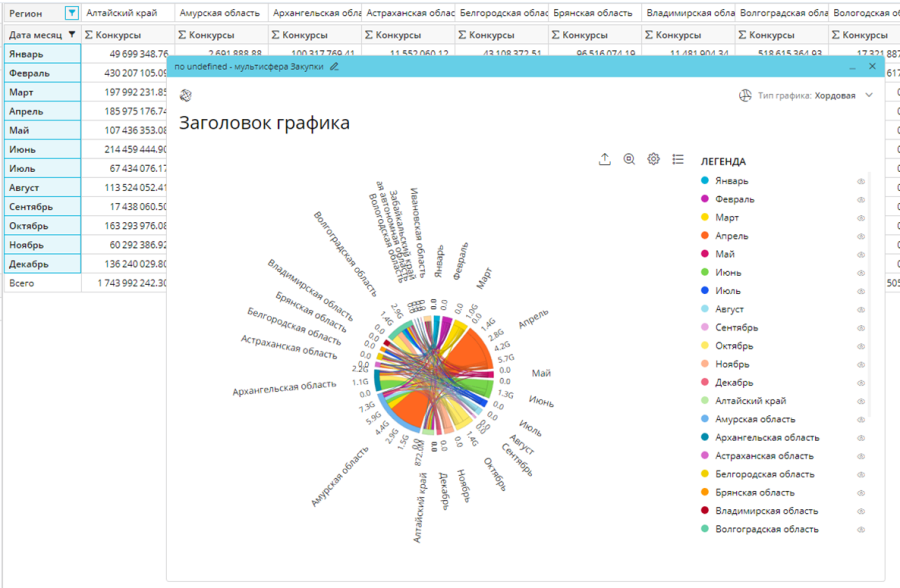Click the Амурская область legend label
The height and width of the screenshot is (588, 900).
755,419
